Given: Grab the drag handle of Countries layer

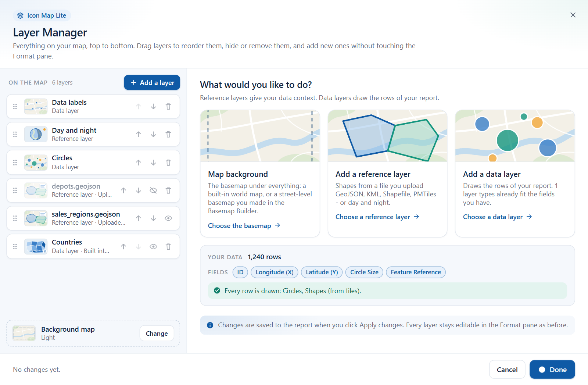Looking at the screenshot, I should 15,247.
